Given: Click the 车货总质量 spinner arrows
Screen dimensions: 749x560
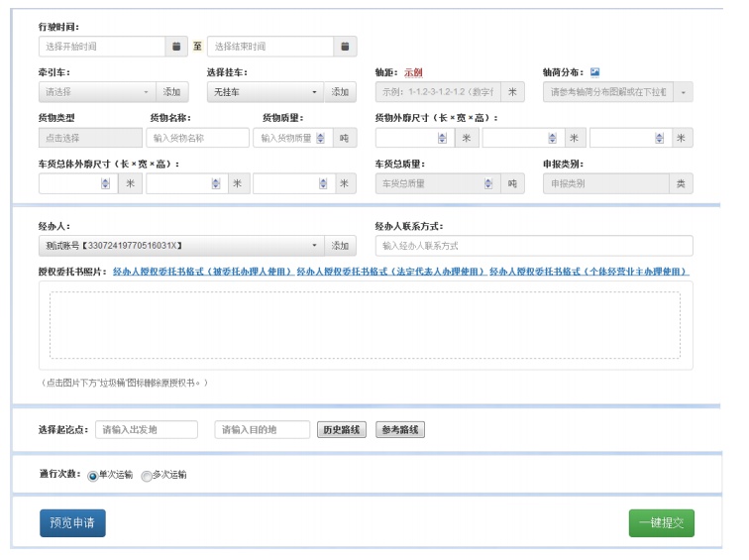Looking at the screenshot, I should click(x=486, y=183).
